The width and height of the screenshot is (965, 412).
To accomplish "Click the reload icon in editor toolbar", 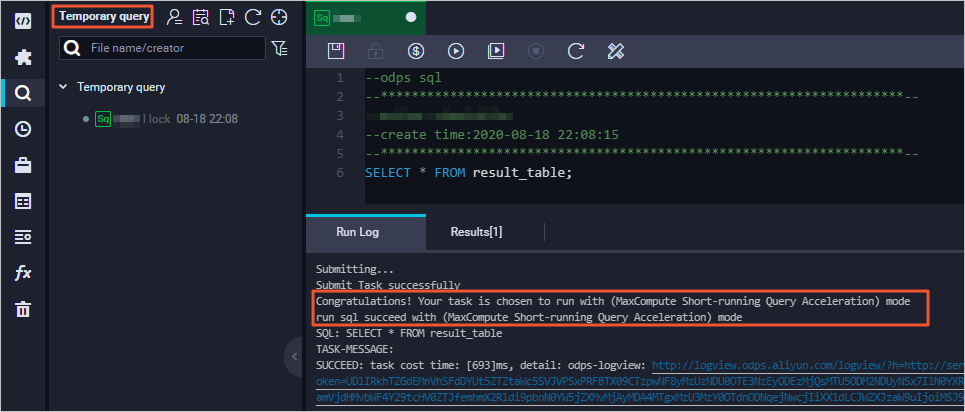I will [576, 51].
